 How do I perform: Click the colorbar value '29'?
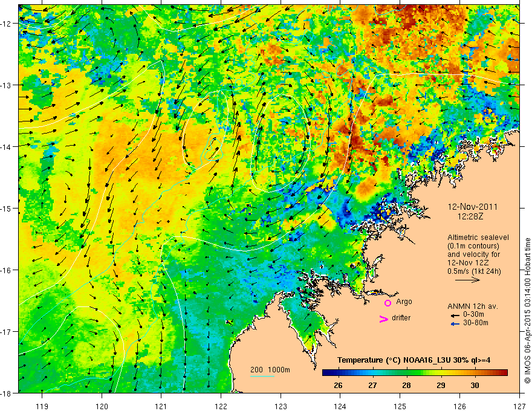point(441,385)
